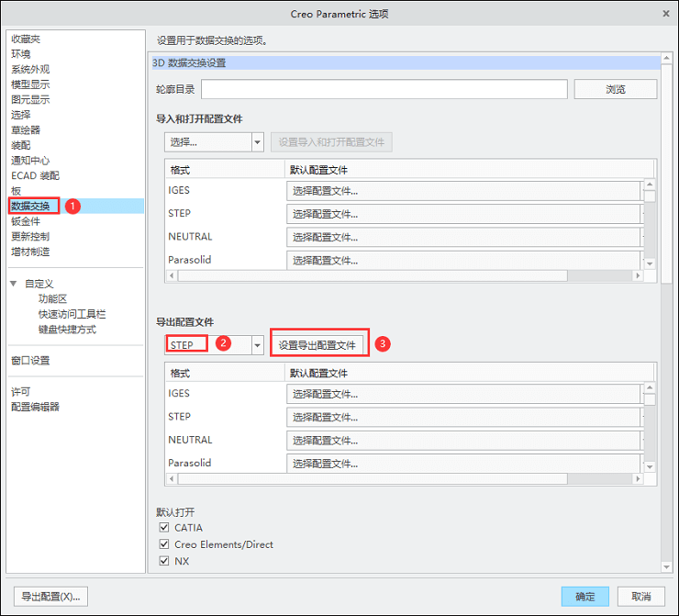Click export table 格式 column header
This screenshot has height=616, width=679.
(225, 373)
